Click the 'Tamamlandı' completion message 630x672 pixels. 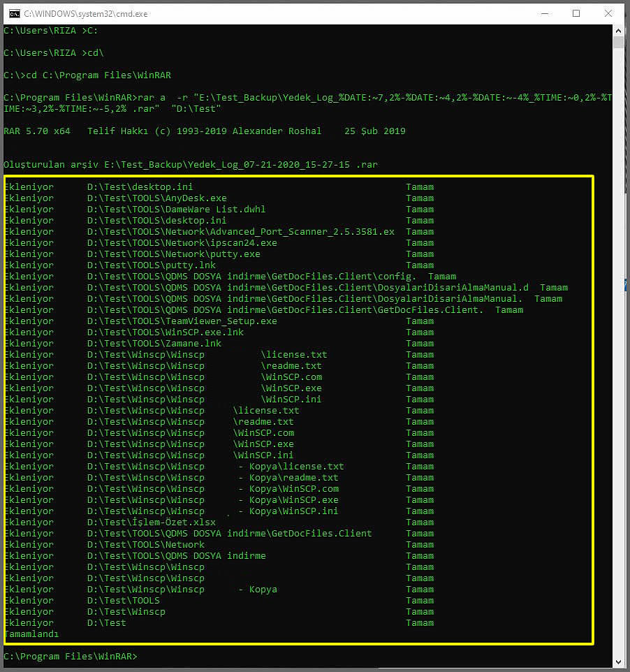coord(31,634)
